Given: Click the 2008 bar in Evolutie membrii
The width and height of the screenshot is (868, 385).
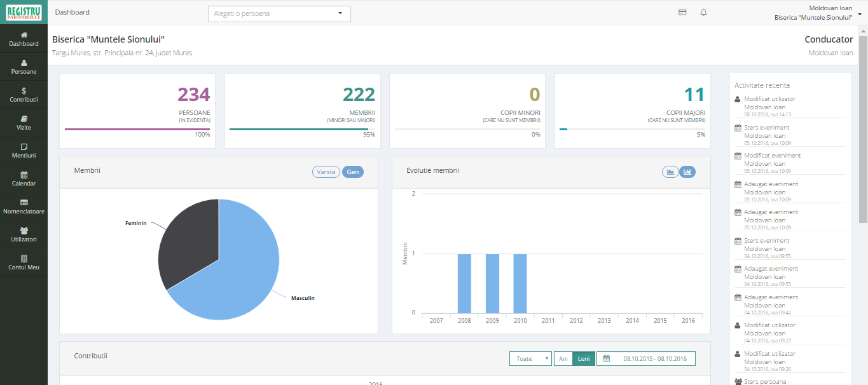Looking at the screenshot, I should coord(464,283).
